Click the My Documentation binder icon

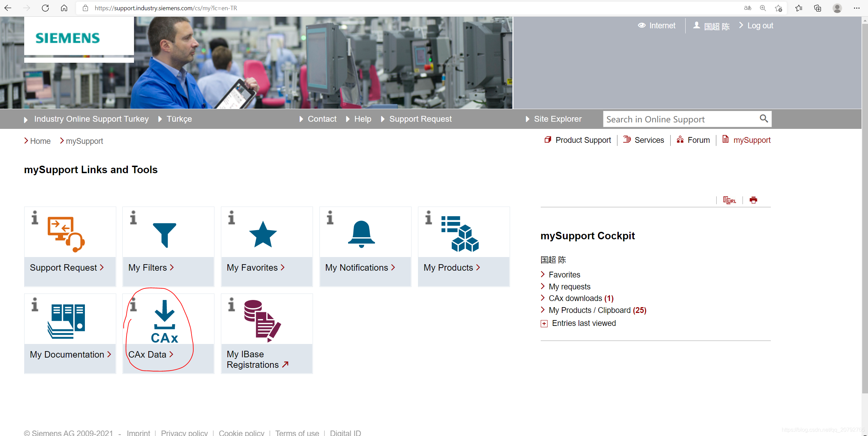66,321
